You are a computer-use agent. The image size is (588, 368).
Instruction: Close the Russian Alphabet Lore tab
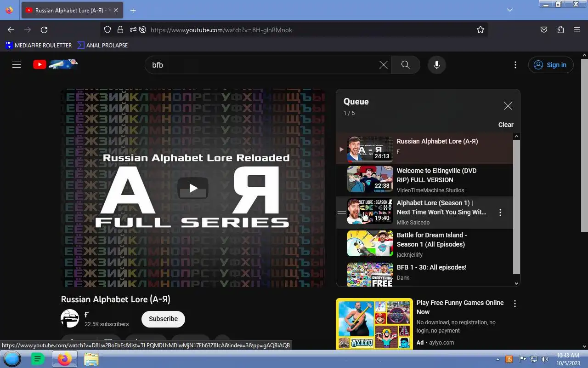116,10
